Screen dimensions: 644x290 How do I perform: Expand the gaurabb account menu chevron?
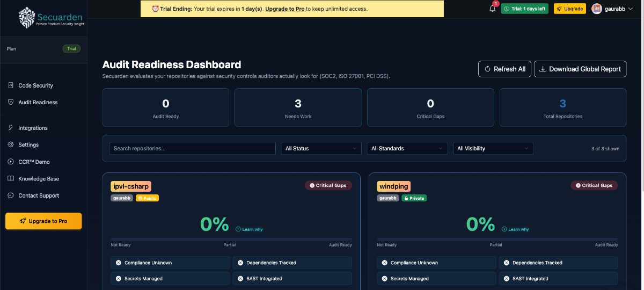pos(630,9)
